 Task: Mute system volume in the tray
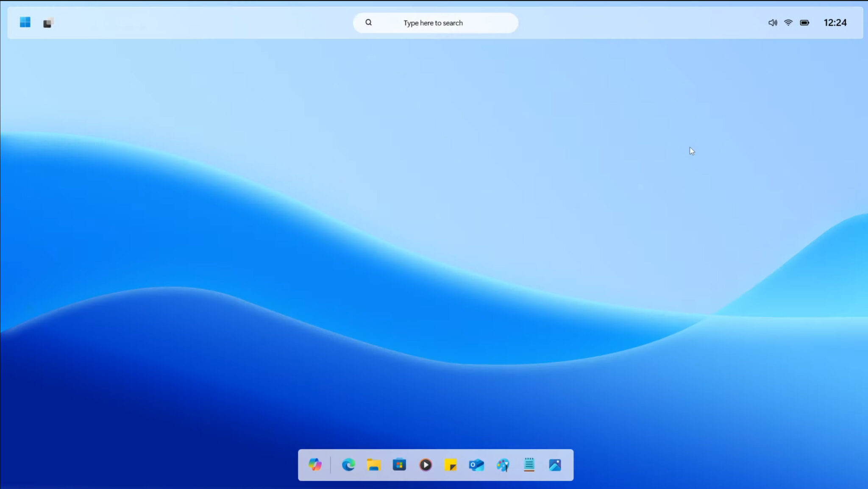pyautogui.click(x=772, y=22)
